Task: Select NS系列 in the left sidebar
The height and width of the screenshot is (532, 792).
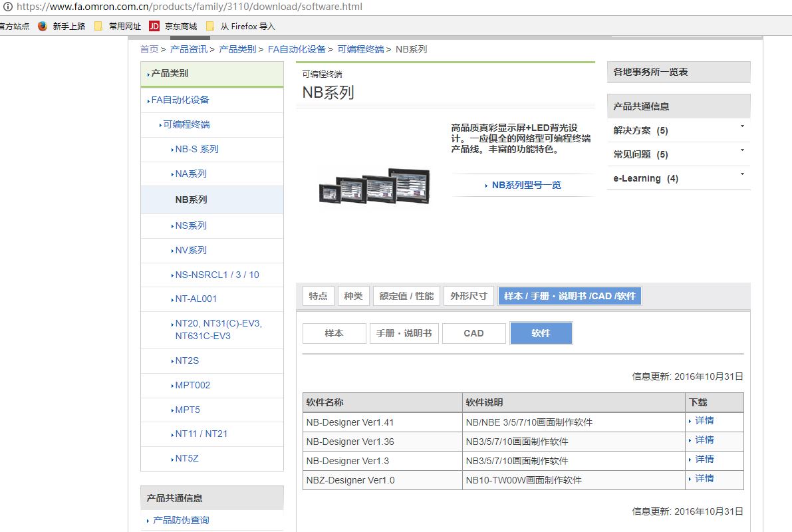Action: [191, 226]
